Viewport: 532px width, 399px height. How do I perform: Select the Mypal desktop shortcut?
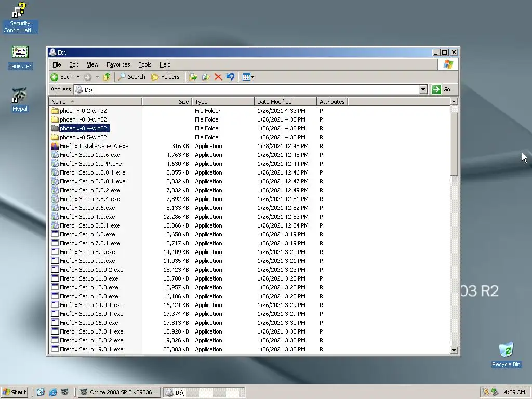[x=20, y=99]
